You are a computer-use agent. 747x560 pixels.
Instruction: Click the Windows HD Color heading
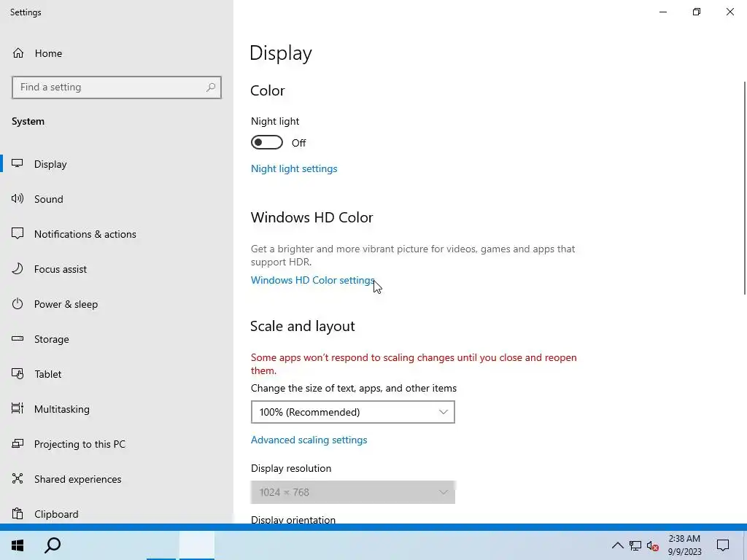tap(312, 217)
